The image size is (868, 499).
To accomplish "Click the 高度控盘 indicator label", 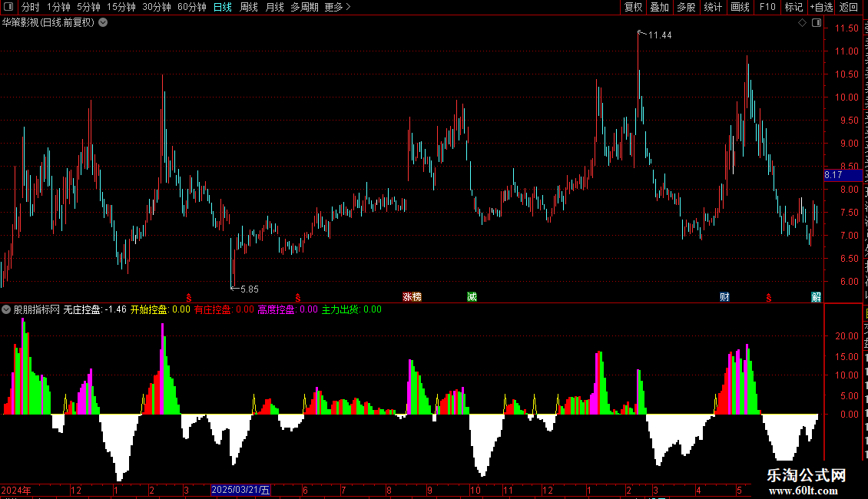I will [x=287, y=310].
